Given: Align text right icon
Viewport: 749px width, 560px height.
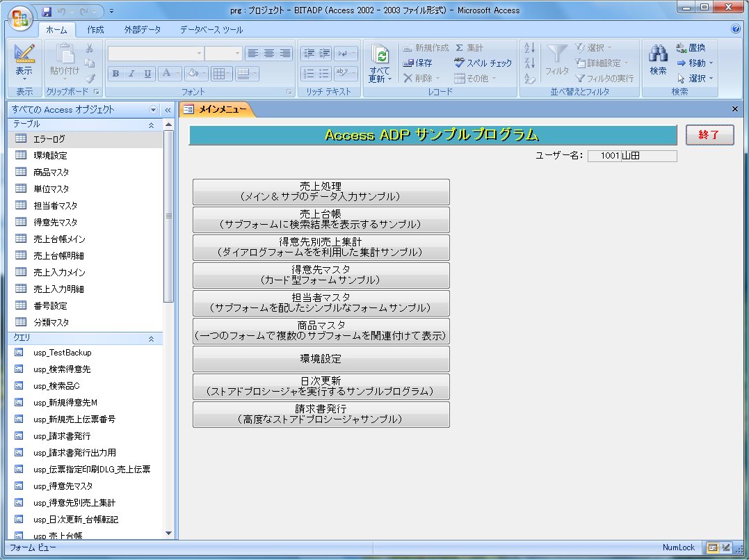Looking at the screenshot, I should click(x=284, y=54).
